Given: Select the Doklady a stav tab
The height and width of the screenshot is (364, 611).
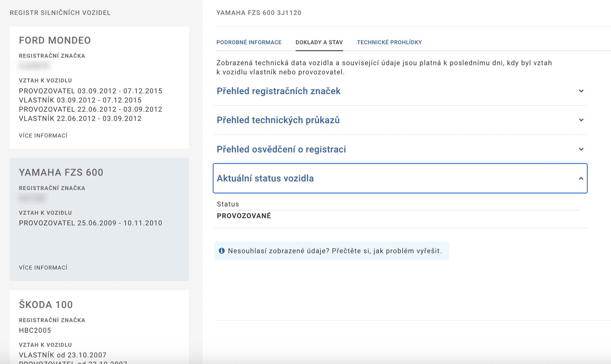Looking at the screenshot, I should 319,42.
